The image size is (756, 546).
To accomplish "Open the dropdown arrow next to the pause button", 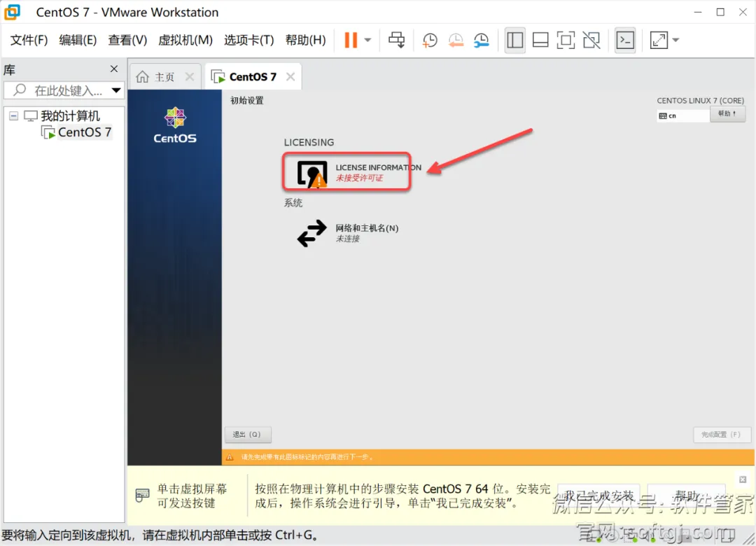I will (368, 40).
